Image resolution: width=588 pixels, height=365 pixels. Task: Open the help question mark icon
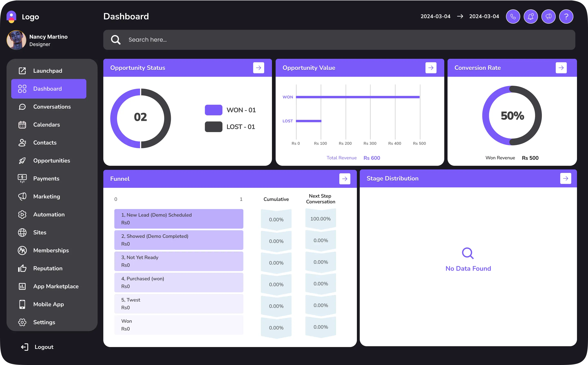point(566,16)
